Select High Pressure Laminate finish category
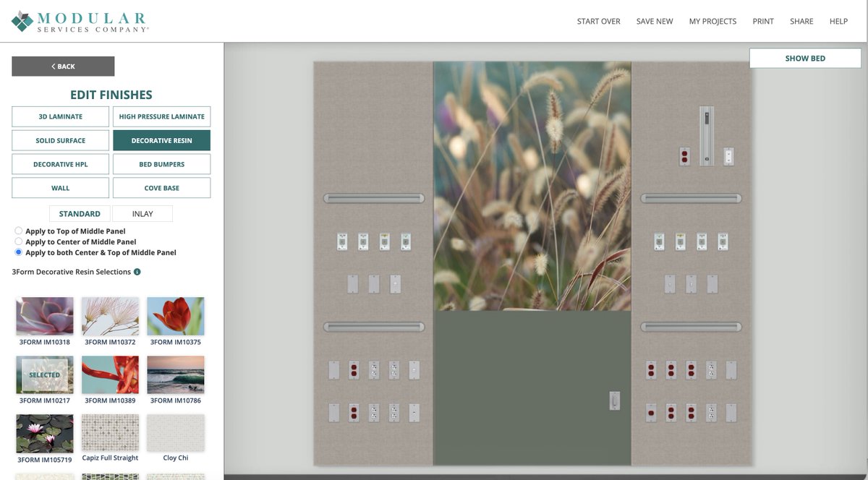The image size is (868, 480). [162, 116]
